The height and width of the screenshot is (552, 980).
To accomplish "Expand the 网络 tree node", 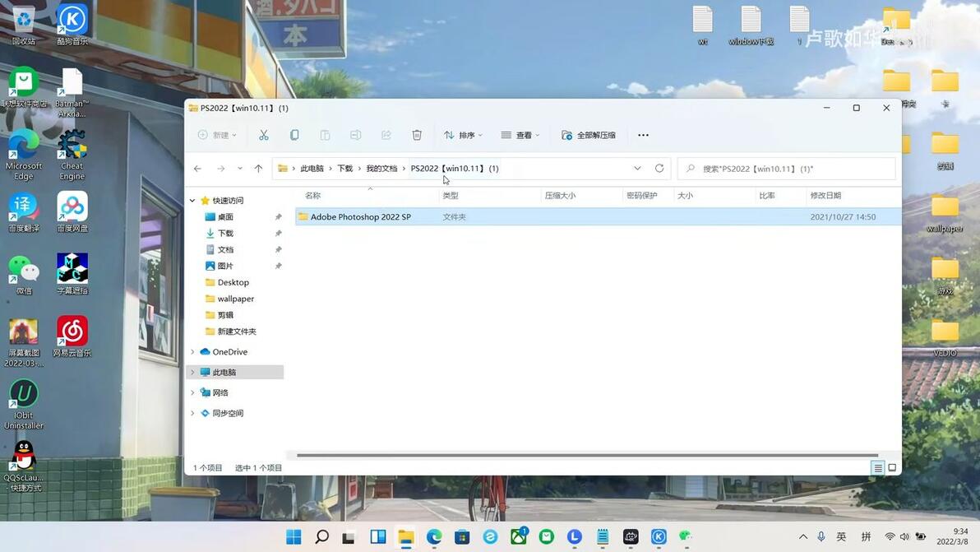I will point(192,392).
